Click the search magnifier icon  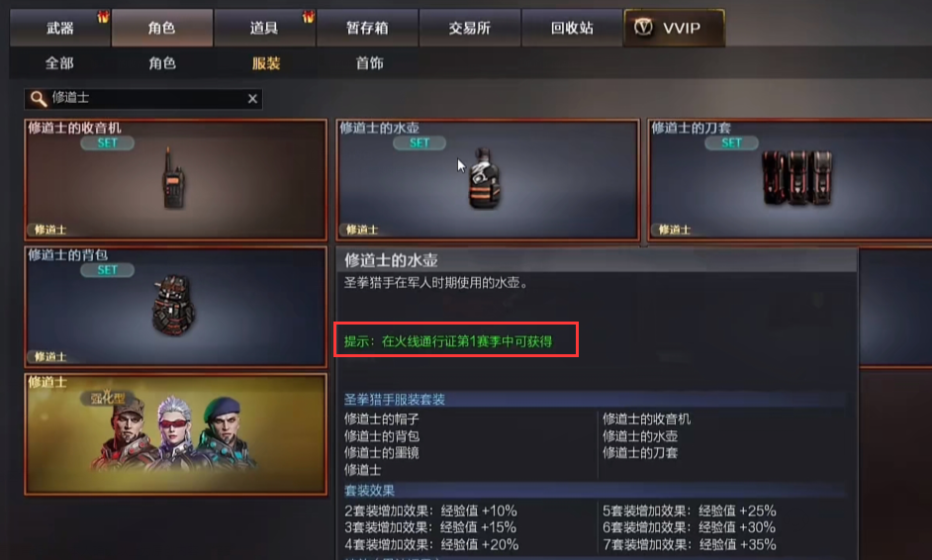tap(38, 99)
